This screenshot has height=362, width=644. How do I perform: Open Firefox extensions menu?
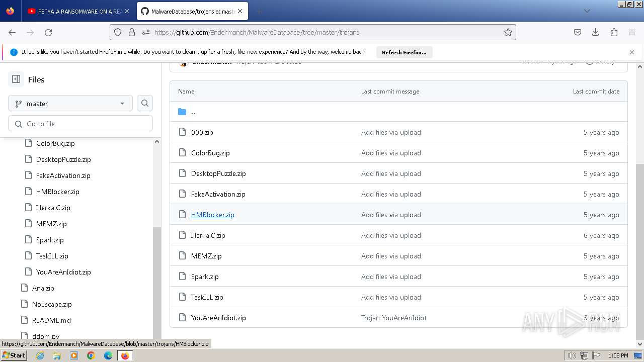pyautogui.click(x=614, y=32)
